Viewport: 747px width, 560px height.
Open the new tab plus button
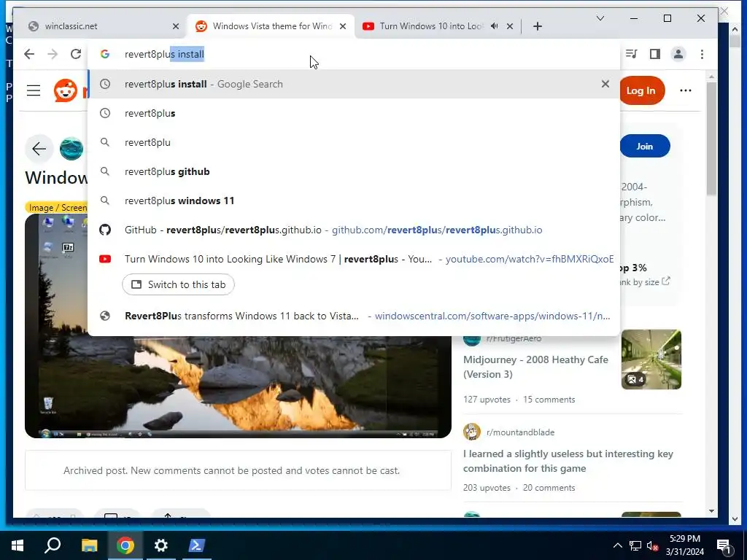point(538,26)
